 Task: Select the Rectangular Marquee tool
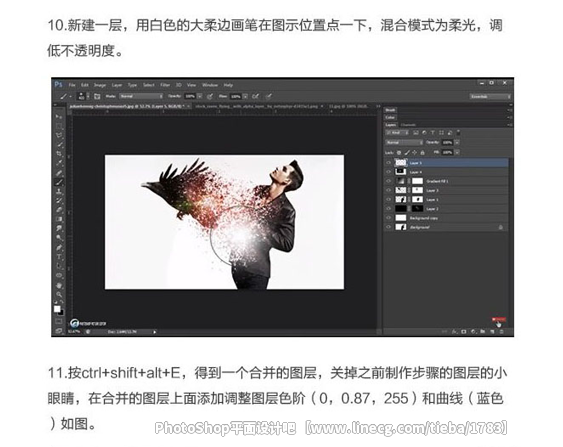(59, 126)
